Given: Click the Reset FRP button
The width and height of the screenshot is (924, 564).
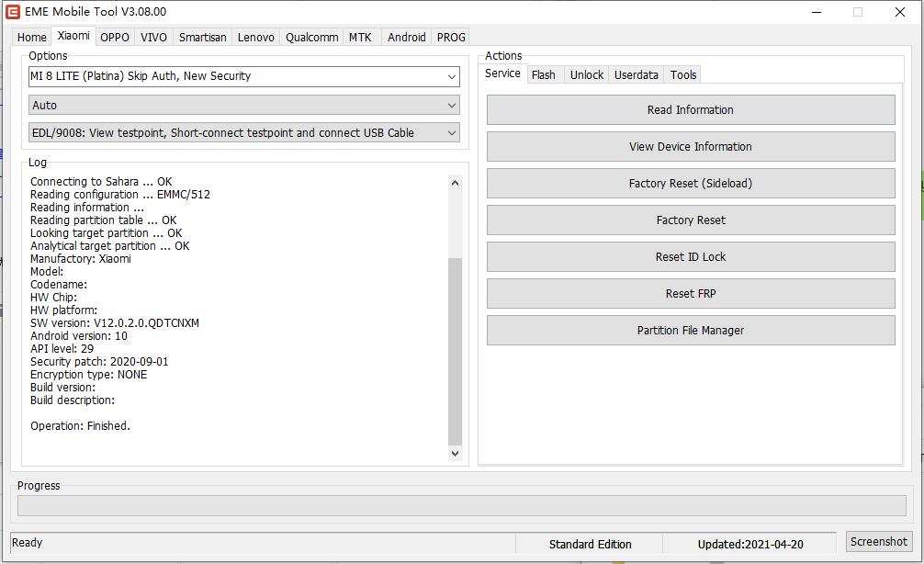Looking at the screenshot, I should [691, 294].
